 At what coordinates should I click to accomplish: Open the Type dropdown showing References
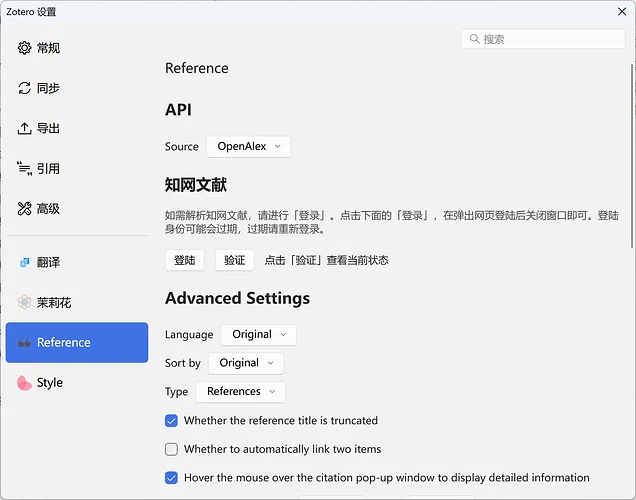coord(241,392)
